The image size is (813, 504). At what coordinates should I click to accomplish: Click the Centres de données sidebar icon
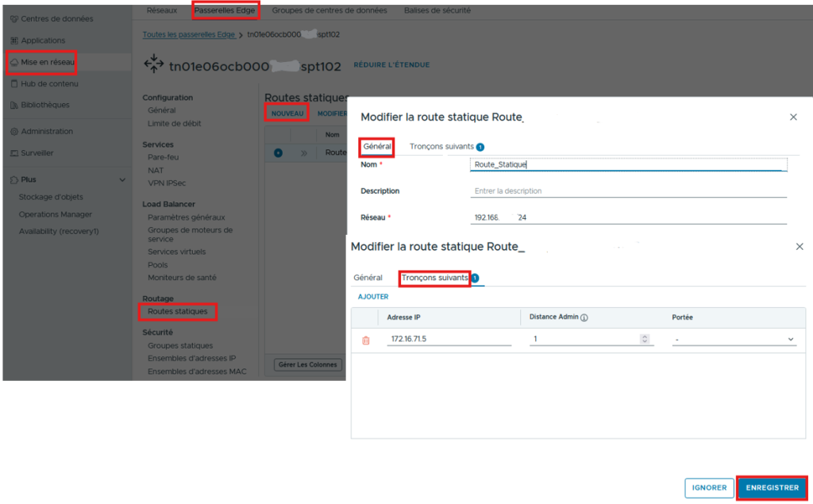coord(14,18)
